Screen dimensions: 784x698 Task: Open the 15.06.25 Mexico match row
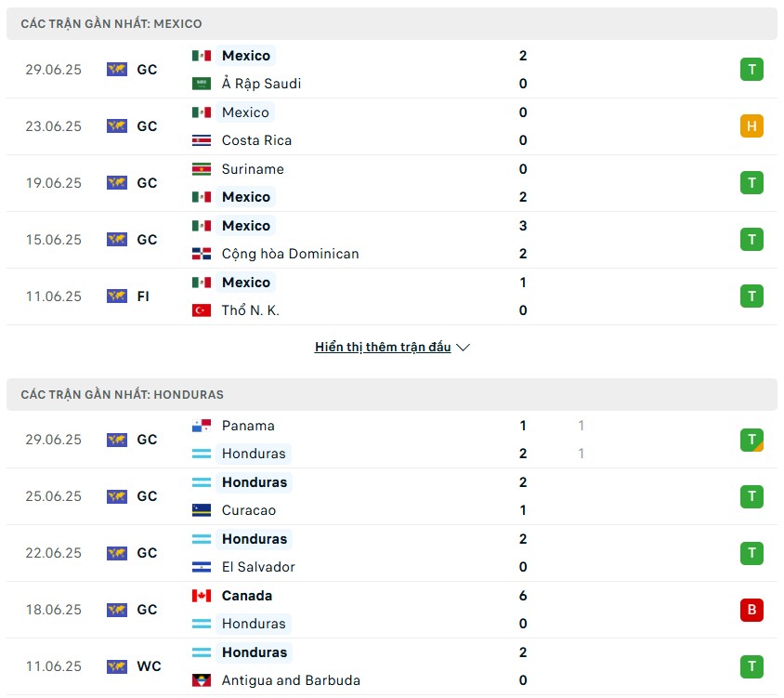click(392, 240)
